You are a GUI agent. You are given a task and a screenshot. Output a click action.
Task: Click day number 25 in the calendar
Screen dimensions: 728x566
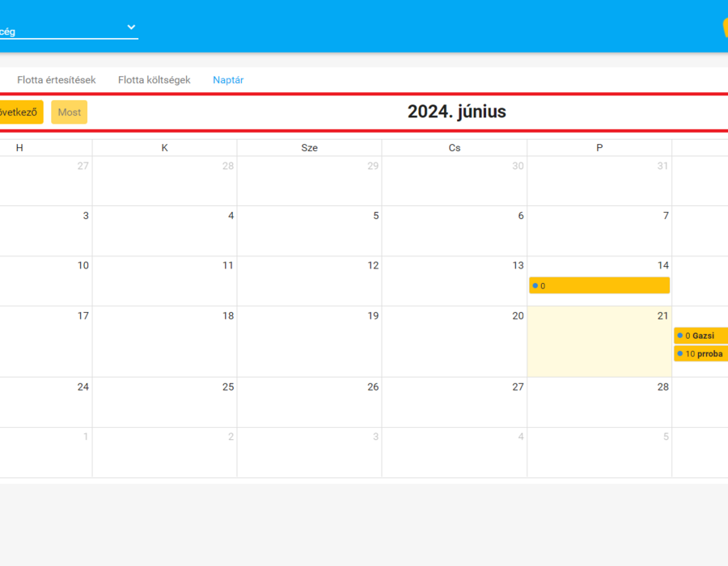point(228,387)
